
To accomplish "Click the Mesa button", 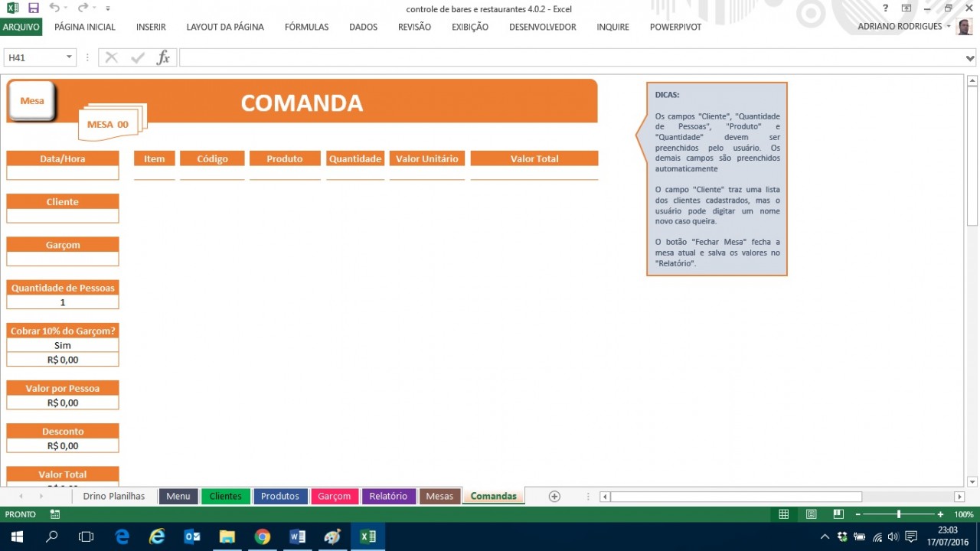I will click(x=32, y=101).
